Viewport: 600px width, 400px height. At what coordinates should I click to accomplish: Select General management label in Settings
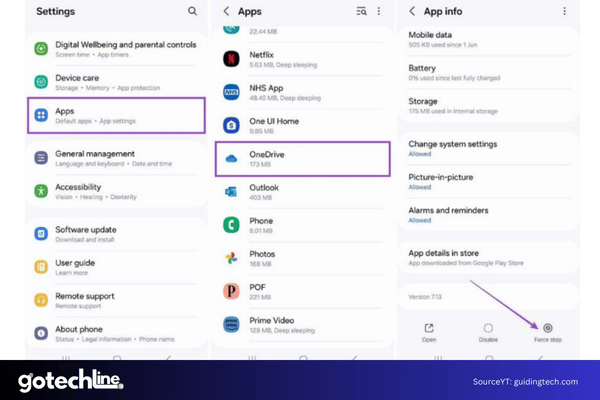pos(95,154)
